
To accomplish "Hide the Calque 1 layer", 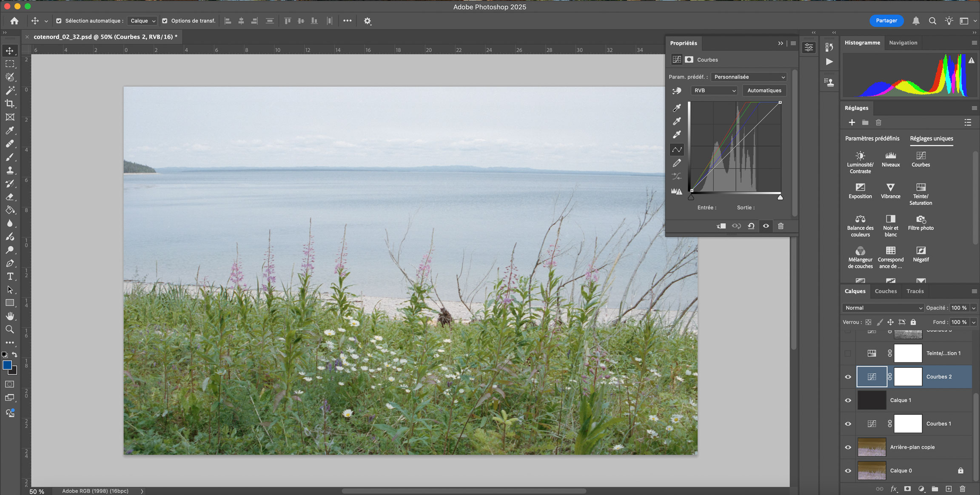I will coord(848,400).
